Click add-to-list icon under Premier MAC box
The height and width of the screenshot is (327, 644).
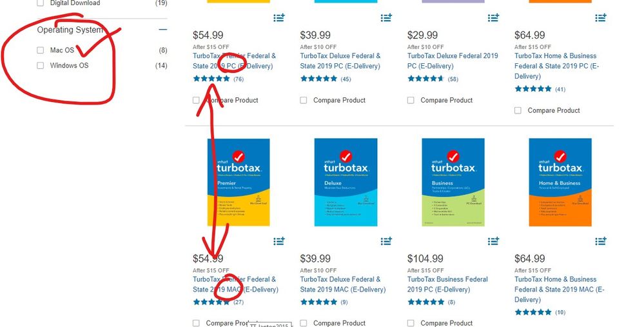point(279,241)
